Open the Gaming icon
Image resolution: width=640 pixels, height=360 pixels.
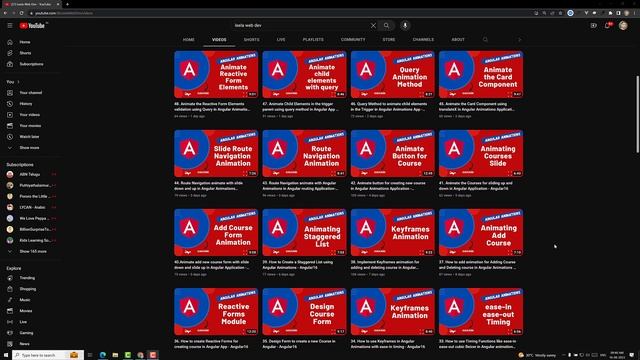click(x=10, y=333)
